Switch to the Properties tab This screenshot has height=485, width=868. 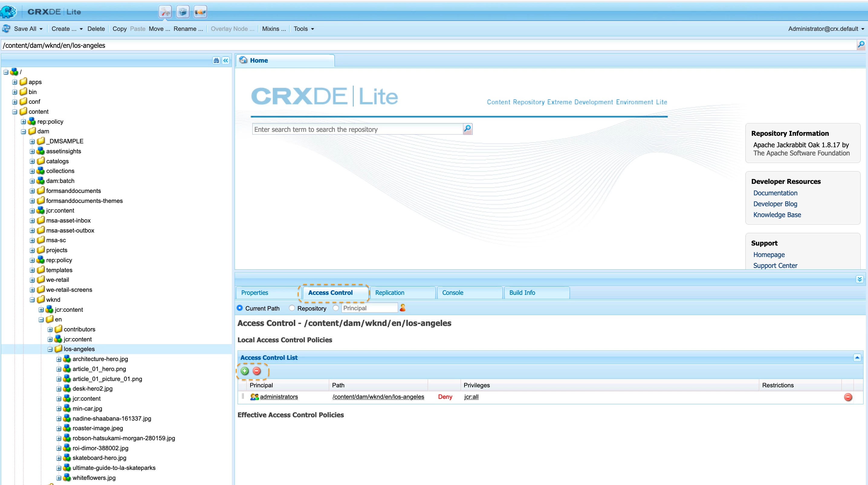254,293
